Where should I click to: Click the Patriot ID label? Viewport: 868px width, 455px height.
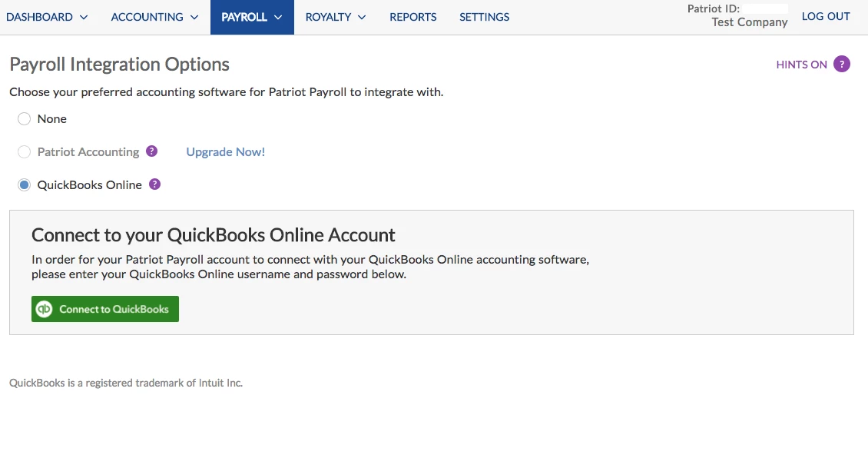[x=713, y=9]
